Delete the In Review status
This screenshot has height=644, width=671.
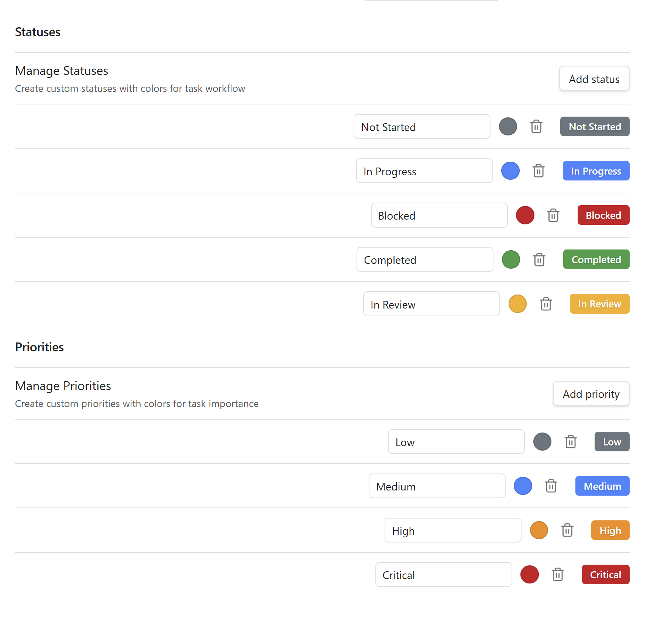coord(546,304)
